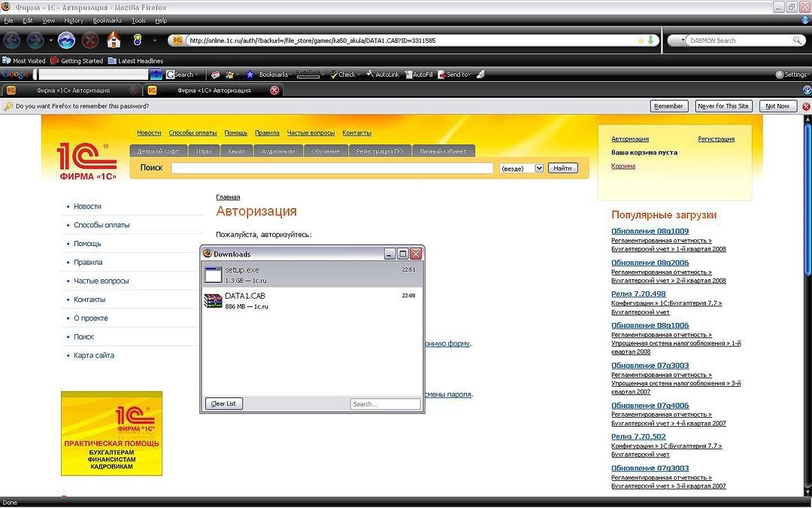Close the password remember notification bar
Image resolution: width=812 pixels, height=508 pixels.
[806, 106]
